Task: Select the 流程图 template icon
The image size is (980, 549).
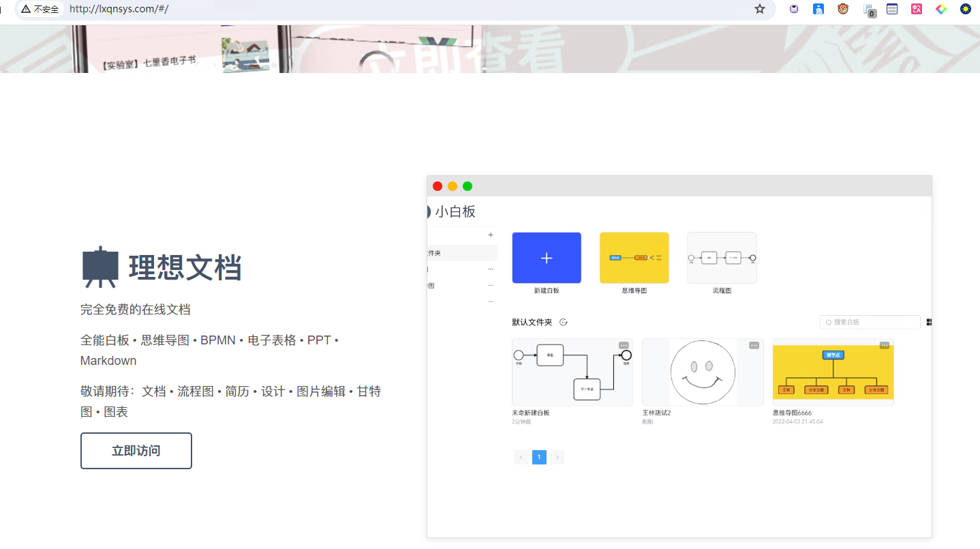Action: (722, 257)
